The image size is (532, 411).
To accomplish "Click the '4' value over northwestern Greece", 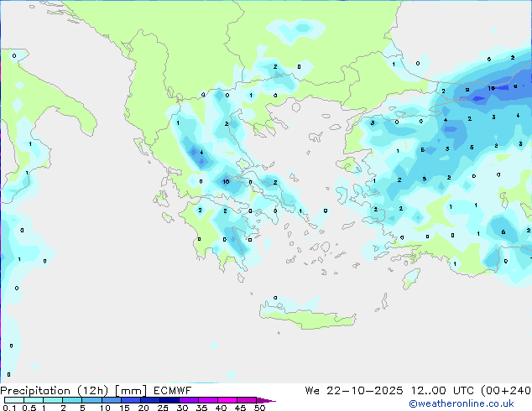I will coord(201,153).
